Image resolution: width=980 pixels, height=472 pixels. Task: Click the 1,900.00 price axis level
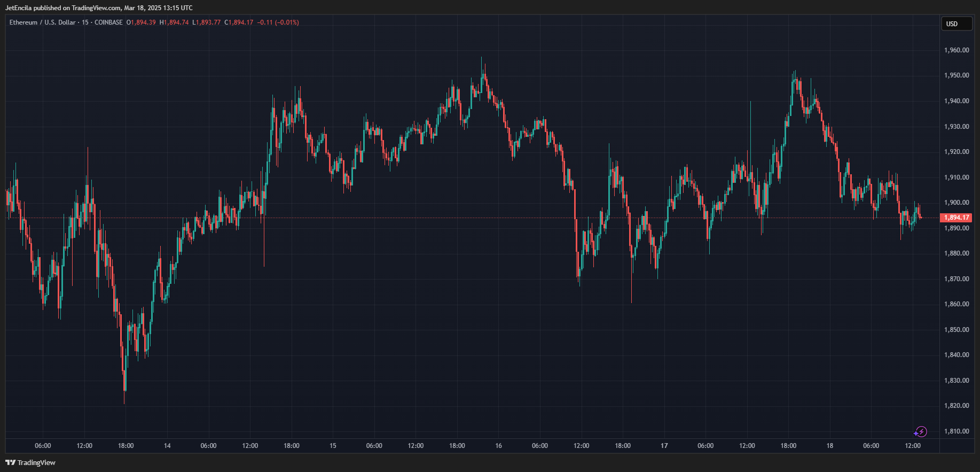[957, 203]
